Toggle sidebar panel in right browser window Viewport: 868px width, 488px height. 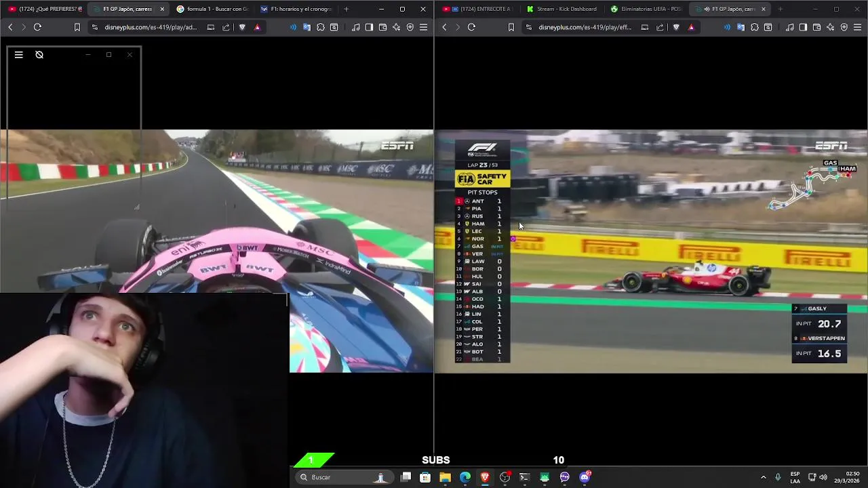[x=803, y=27]
